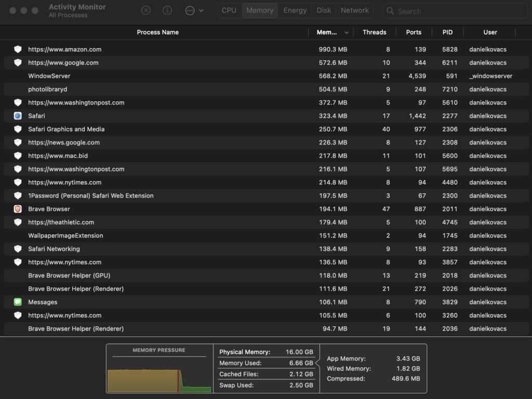The image size is (532, 399).
Task: Click the _windowserver user cell
Action: coord(490,76)
